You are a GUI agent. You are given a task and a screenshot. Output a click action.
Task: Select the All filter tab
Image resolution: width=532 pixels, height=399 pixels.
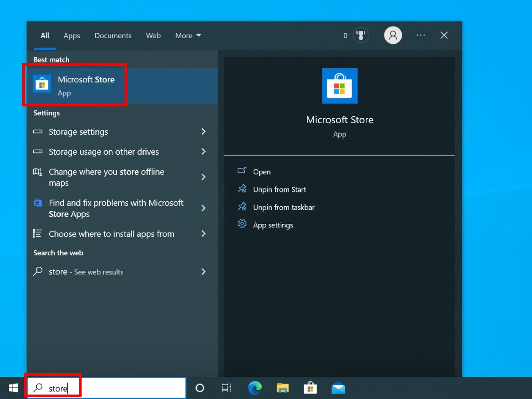pyautogui.click(x=45, y=35)
